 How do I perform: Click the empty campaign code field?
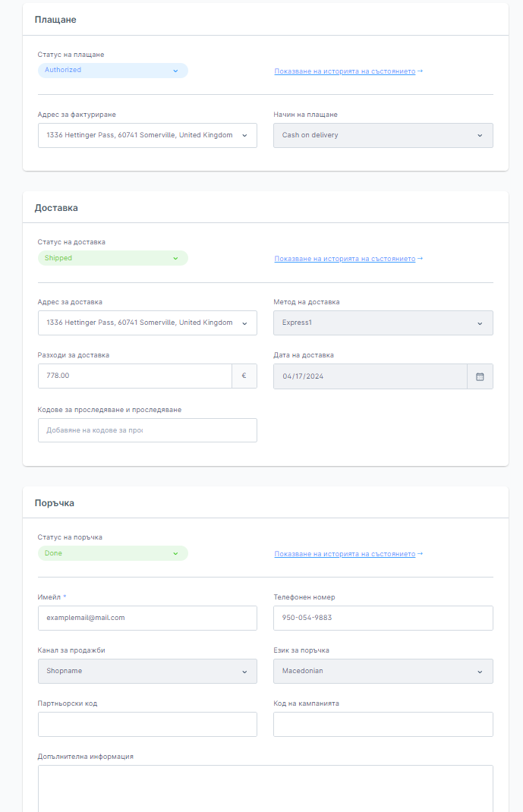coord(383,724)
